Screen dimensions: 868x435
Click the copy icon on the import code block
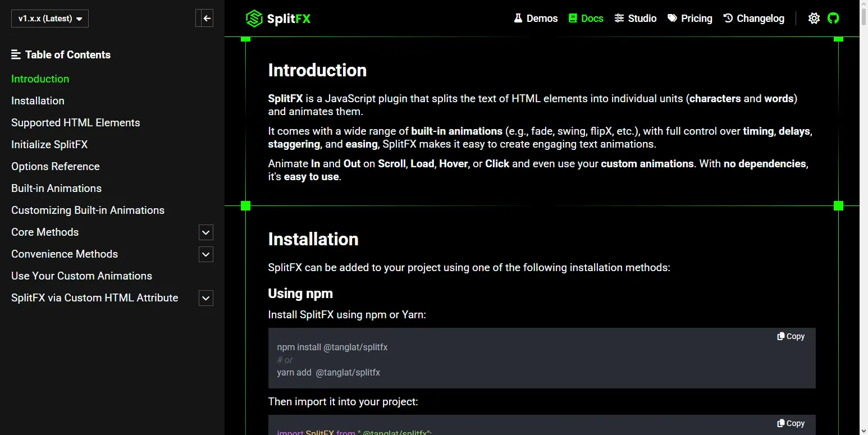(780, 423)
